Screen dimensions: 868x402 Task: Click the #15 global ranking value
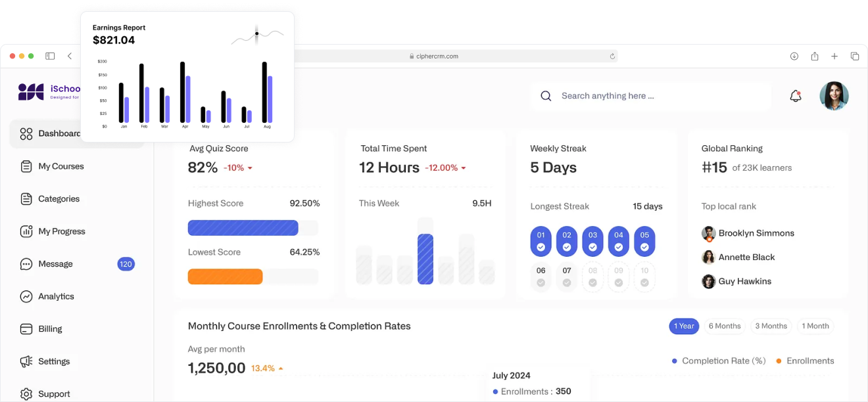pyautogui.click(x=714, y=167)
